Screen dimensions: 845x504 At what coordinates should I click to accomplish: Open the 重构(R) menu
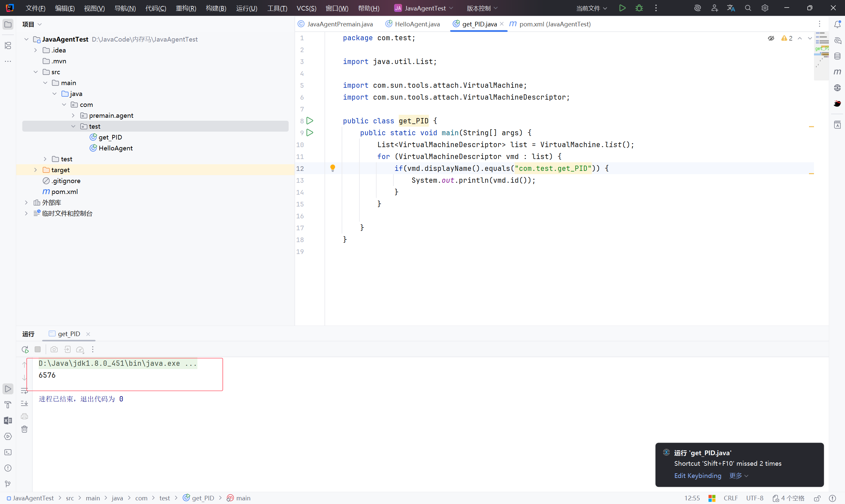(x=186, y=8)
